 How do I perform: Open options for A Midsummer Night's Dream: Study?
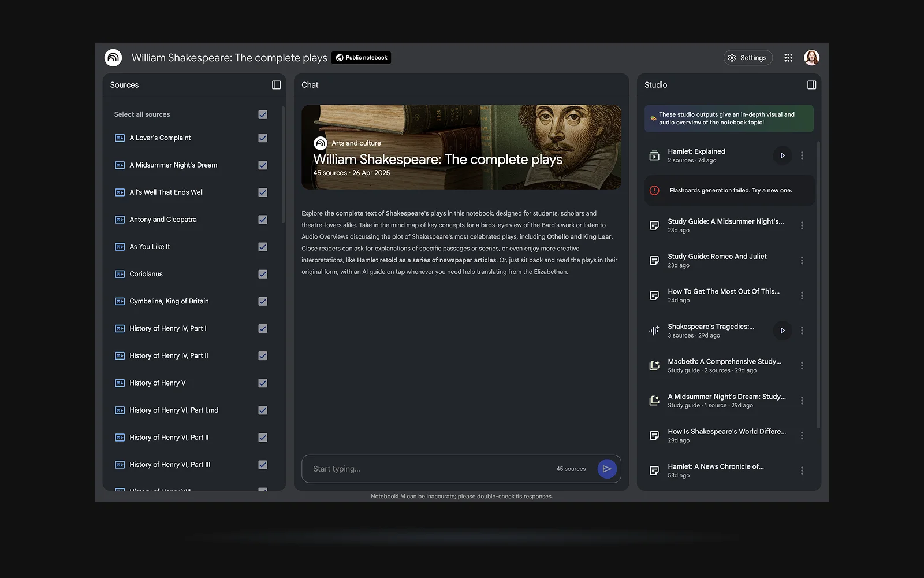(x=802, y=401)
